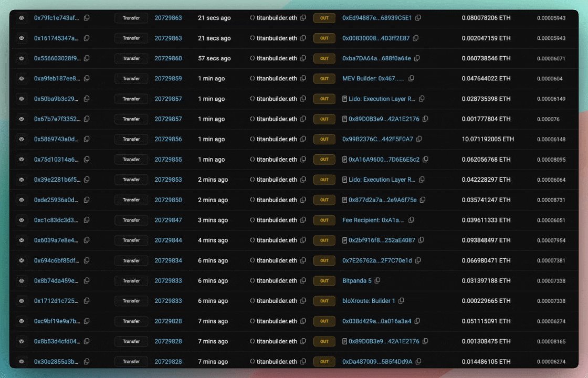The height and width of the screenshot is (378, 588).
Task: Copy transaction hash 0x8b74da459e
Action: (87, 280)
